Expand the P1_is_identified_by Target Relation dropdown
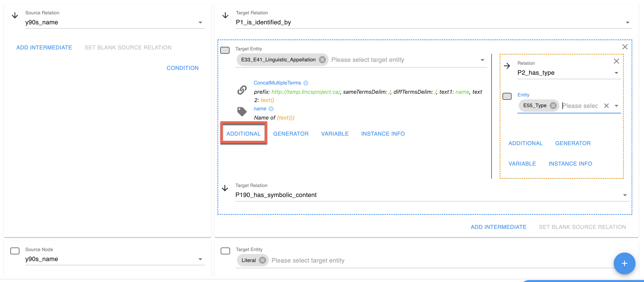Screen dimensions: 644x282 click(627, 22)
